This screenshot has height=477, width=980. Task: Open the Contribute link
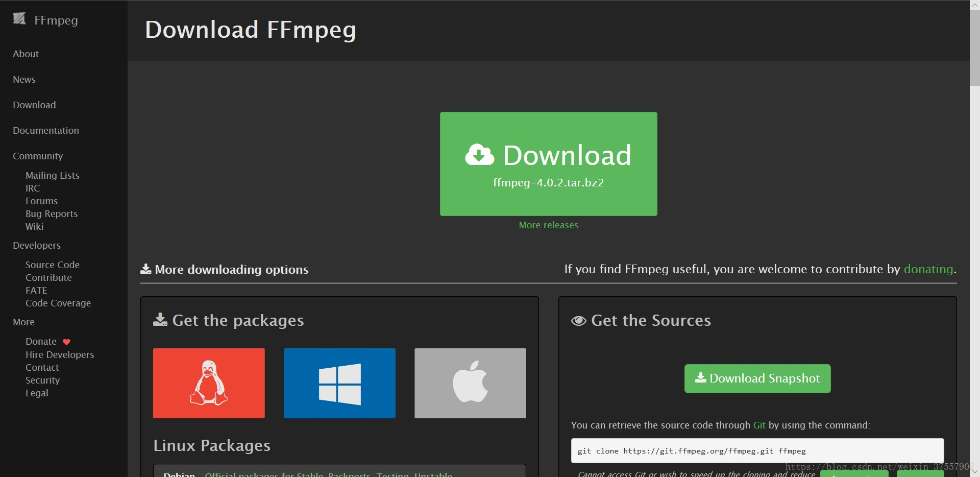point(48,277)
